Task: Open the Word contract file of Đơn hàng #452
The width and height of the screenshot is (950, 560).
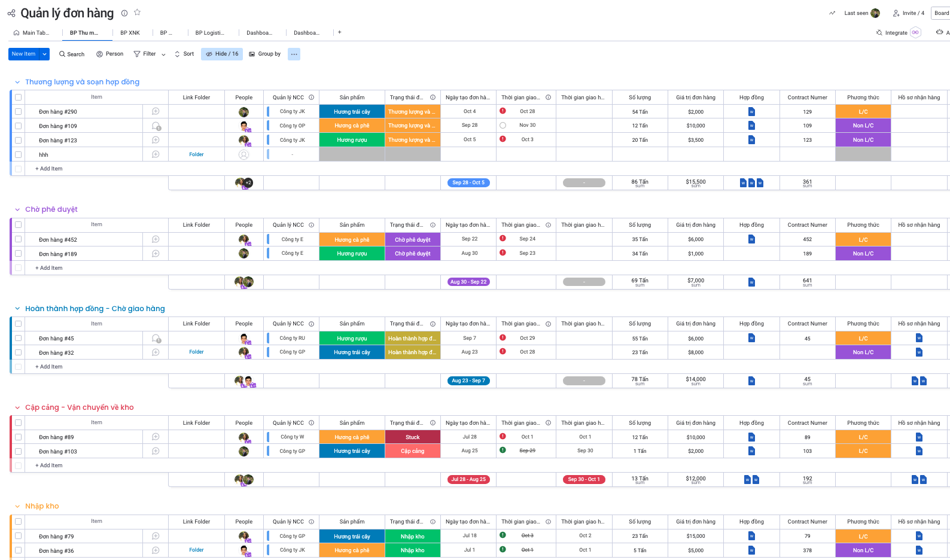Action: [751, 239]
